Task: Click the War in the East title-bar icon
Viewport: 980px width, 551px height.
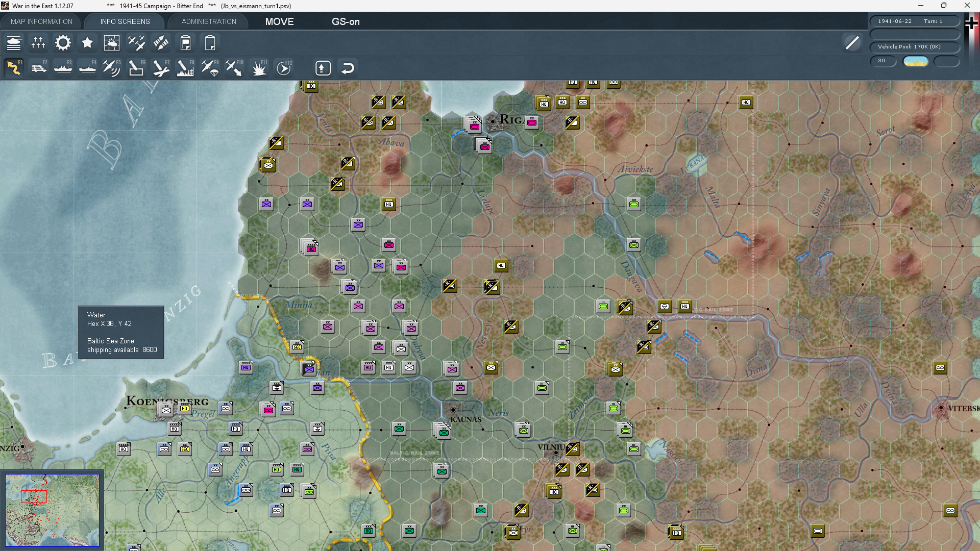Action: (5, 6)
